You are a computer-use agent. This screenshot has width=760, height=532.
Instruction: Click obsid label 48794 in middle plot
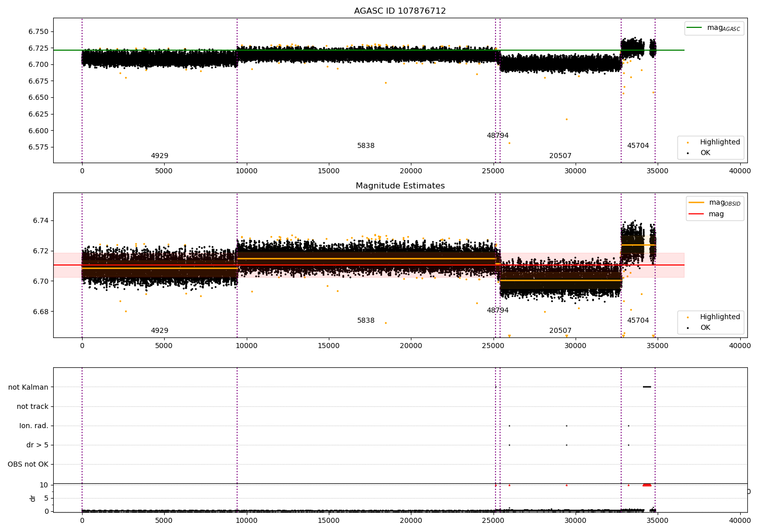pos(498,311)
